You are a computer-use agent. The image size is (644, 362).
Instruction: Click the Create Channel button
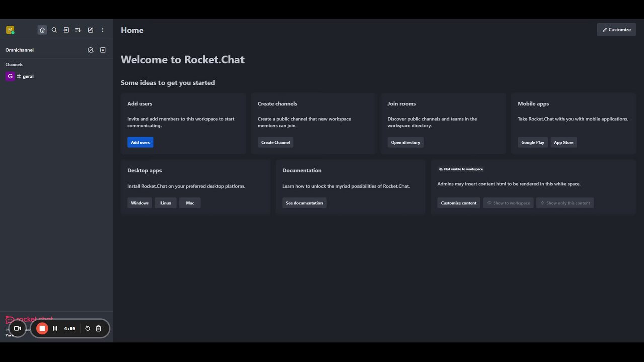click(x=275, y=142)
